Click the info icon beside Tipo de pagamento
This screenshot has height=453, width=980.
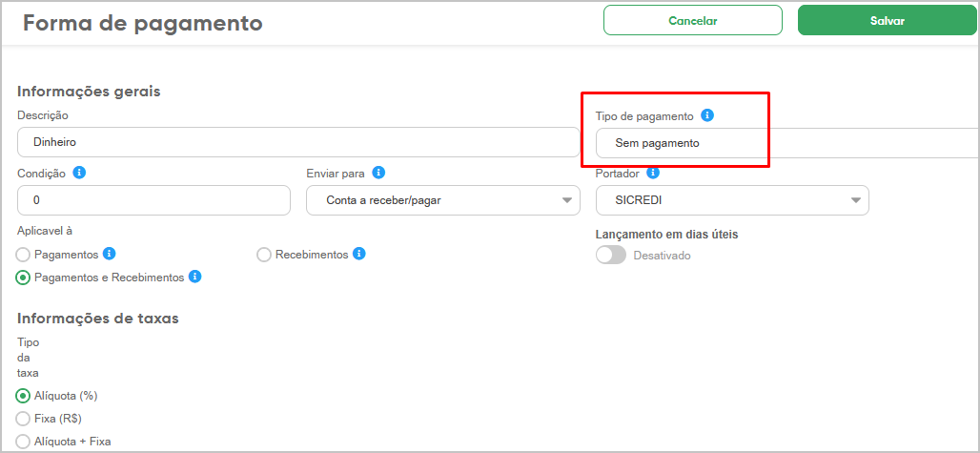pos(707,115)
